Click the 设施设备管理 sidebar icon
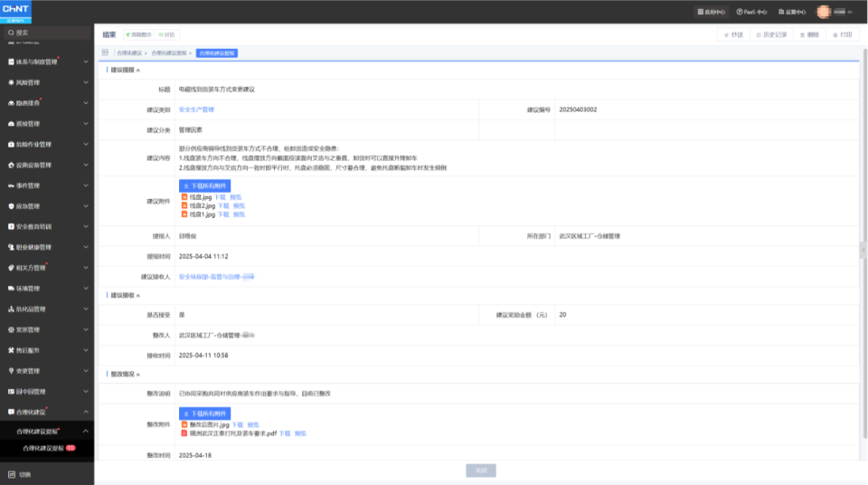This screenshot has width=868, height=485. pos(11,166)
